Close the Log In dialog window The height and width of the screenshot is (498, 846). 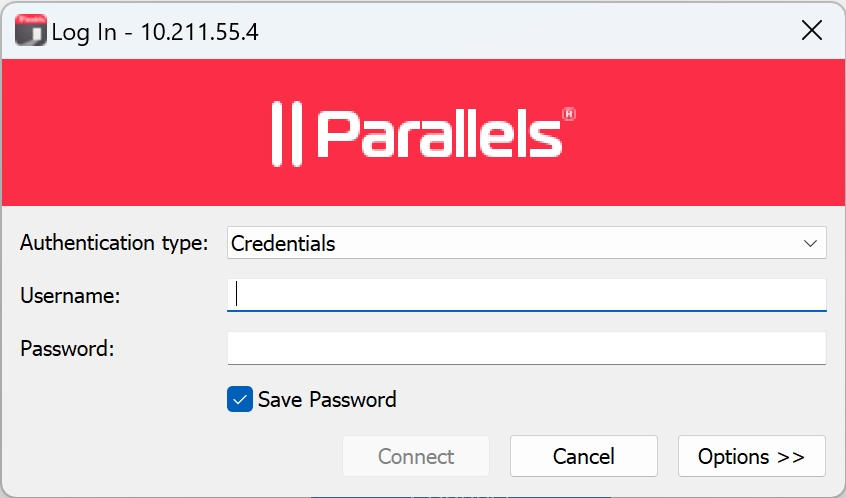coord(812,31)
